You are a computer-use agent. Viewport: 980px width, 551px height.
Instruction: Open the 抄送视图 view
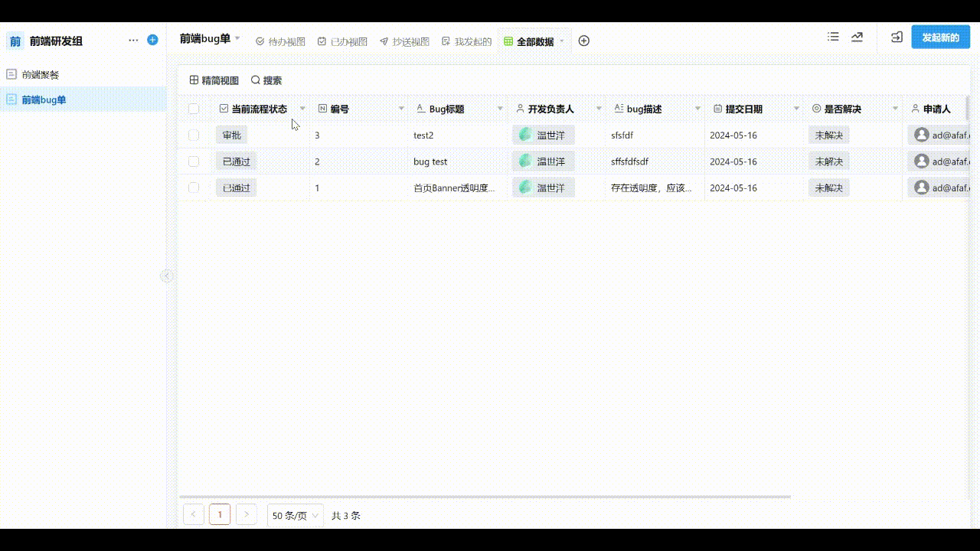click(403, 41)
